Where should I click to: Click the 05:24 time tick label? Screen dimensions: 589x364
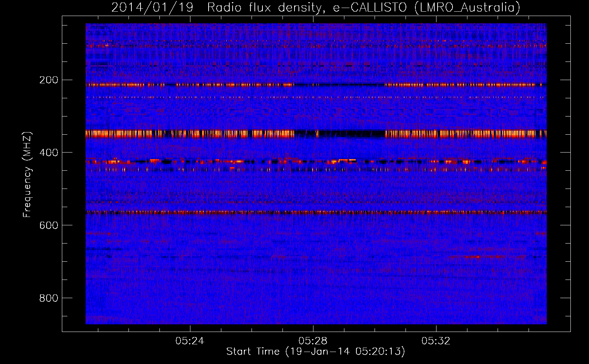pyautogui.click(x=190, y=341)
